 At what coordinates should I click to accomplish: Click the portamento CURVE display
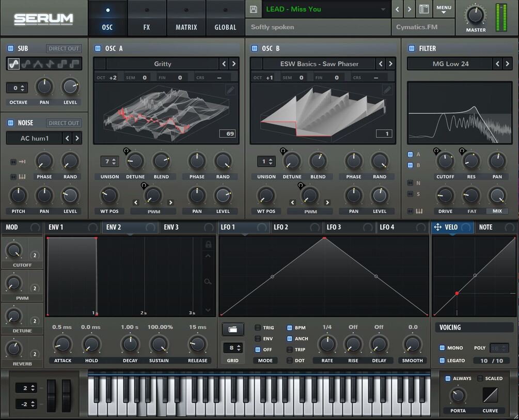click(490, 395)
